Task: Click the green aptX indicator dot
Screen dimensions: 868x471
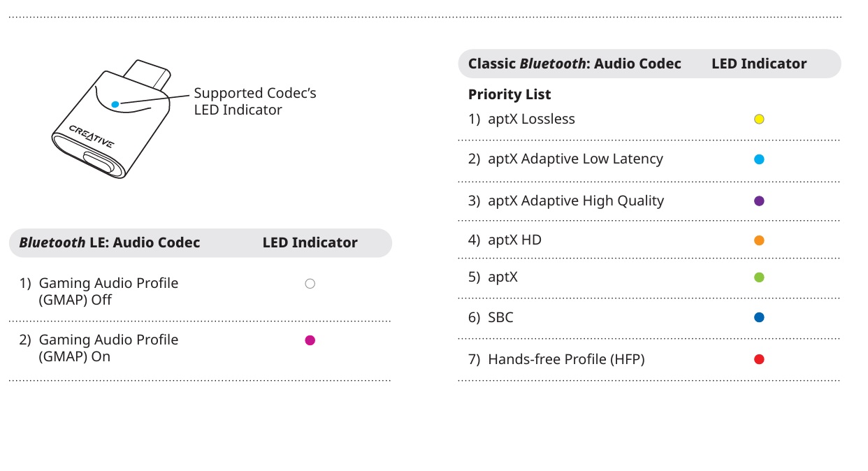Action: click(x=759, y=277)
